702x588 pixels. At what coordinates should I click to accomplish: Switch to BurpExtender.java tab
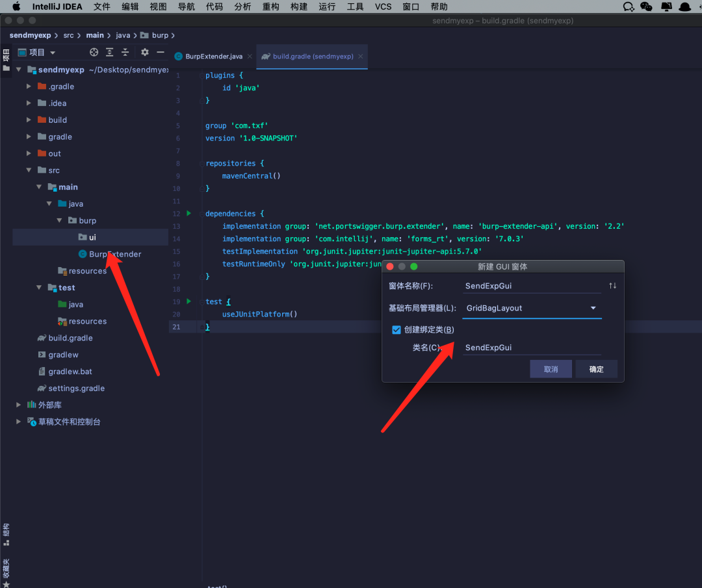[x=214, y=57]
